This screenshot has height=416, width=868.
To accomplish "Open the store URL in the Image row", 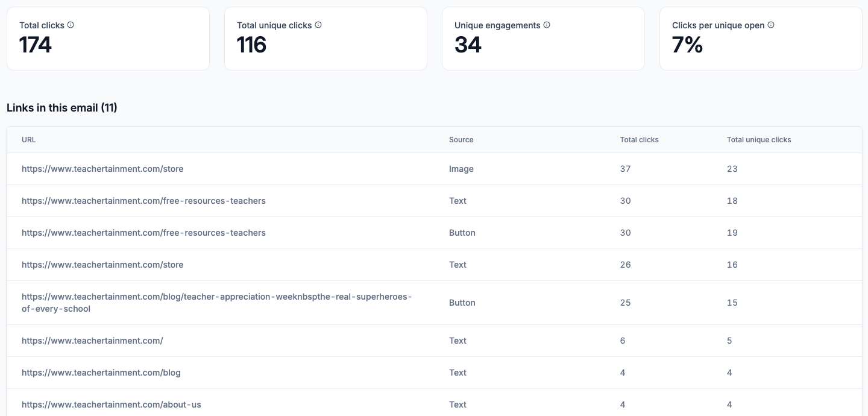I will (102, 169).
